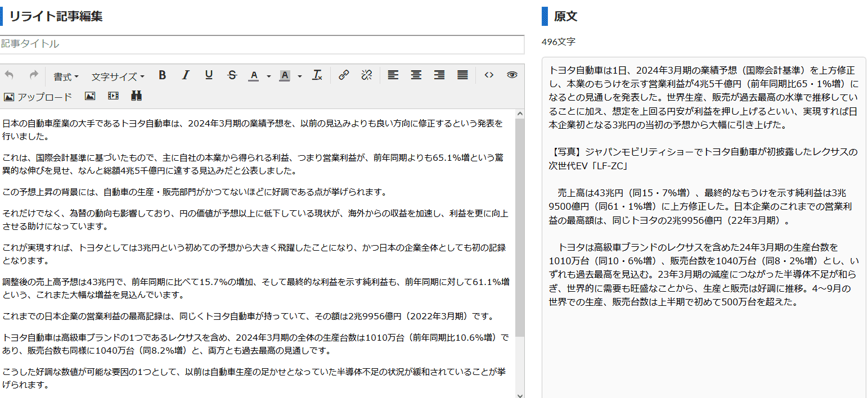Click paragraph starting この予想上昇の背景には
The image size is (868, 398).
pyautogui.click(x=195, y=192)
